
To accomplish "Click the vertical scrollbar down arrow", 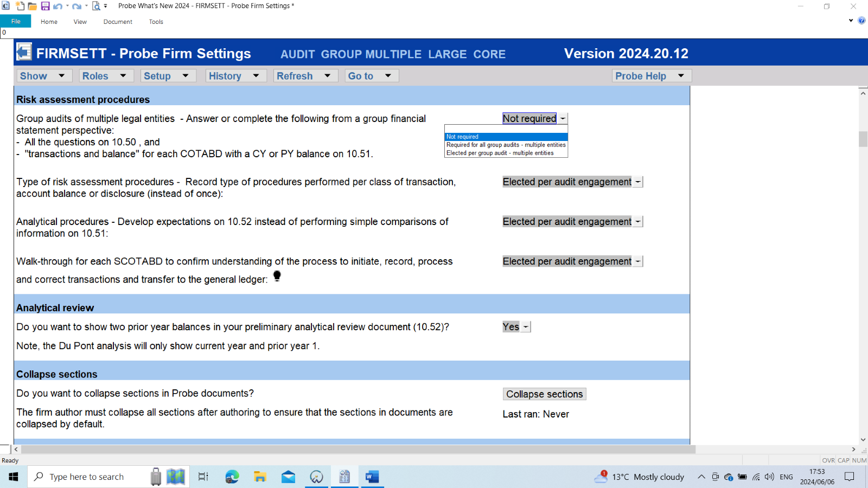I will (x=863, y=439).
